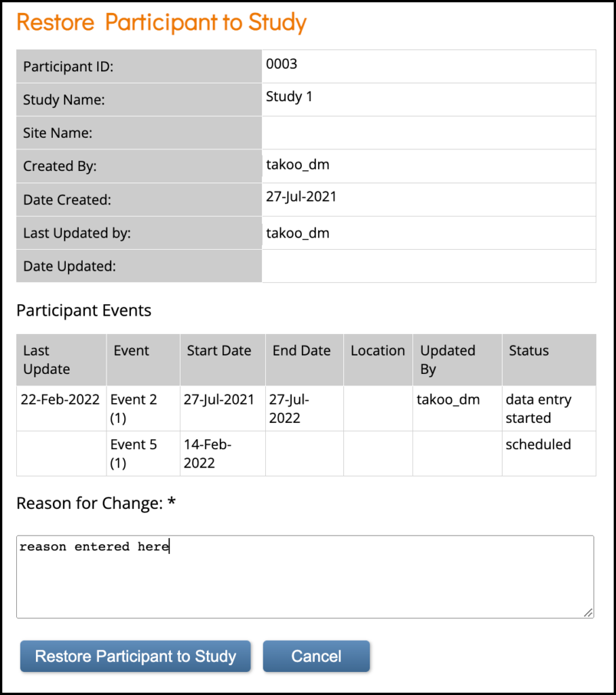
Task: Click the Updated By column header
Action: 448,360
